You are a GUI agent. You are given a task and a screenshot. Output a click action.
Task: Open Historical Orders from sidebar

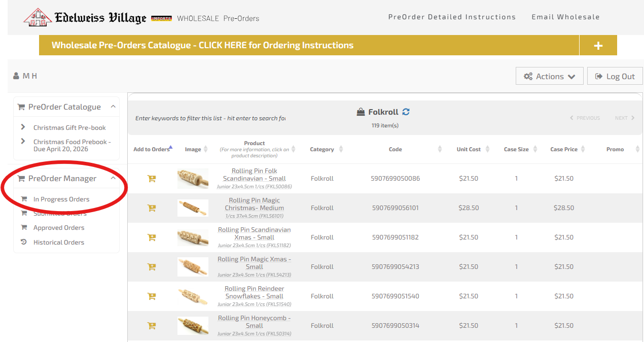[58, 243]
